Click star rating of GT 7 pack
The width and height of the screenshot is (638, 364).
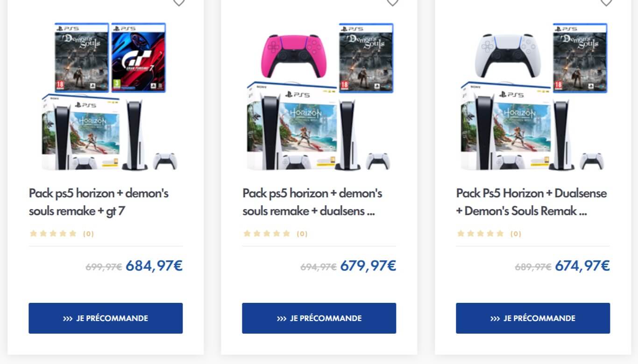53,233
